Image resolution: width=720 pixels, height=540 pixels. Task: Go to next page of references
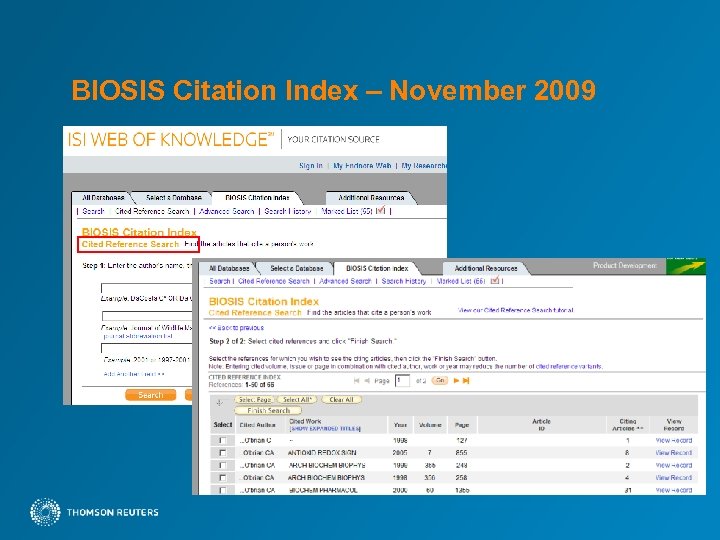(x=456, y=380)
